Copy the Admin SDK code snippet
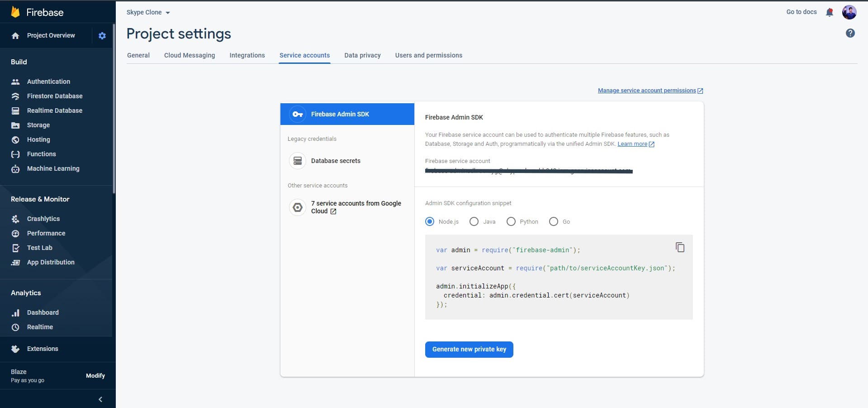868x408 pixels. [x=680, y=247]
